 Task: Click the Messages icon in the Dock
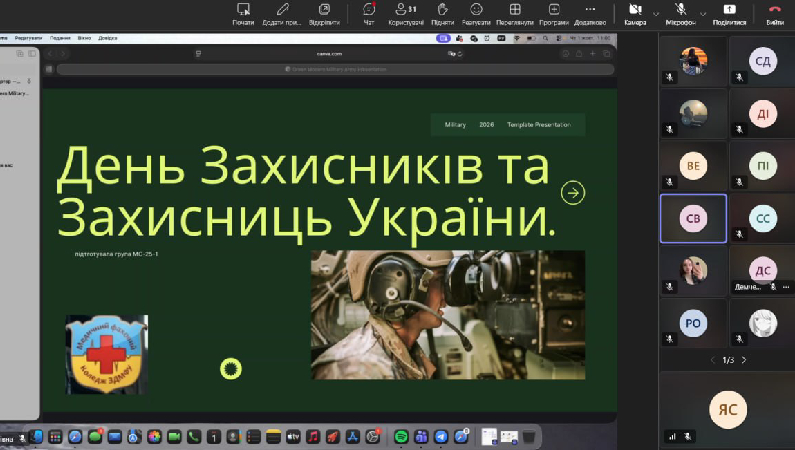(x=95, y=436)
